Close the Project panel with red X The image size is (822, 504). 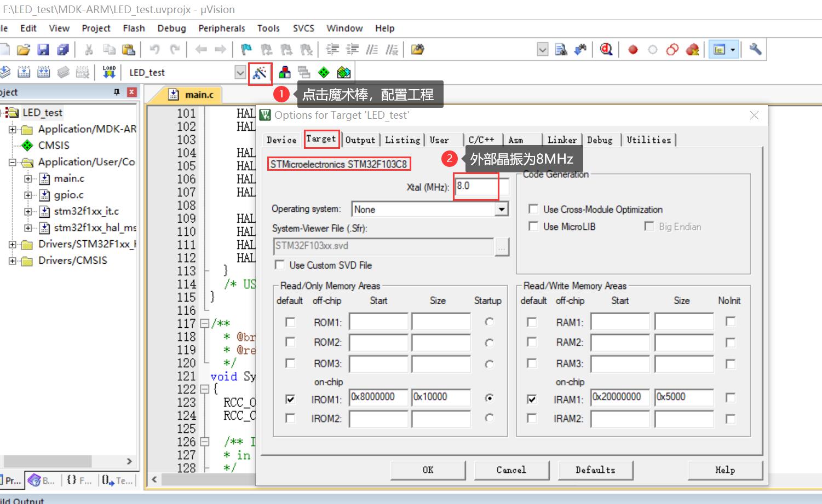[132, 92]
